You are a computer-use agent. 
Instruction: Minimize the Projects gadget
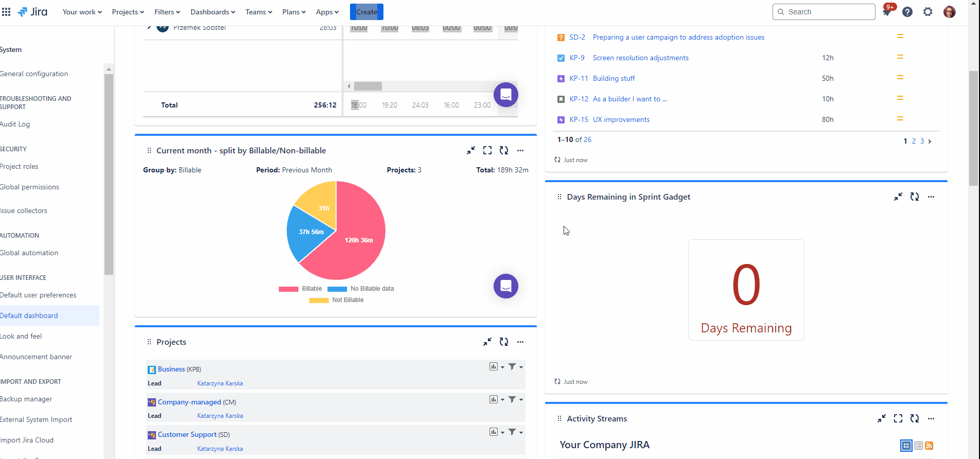click(x=487, y=342)
